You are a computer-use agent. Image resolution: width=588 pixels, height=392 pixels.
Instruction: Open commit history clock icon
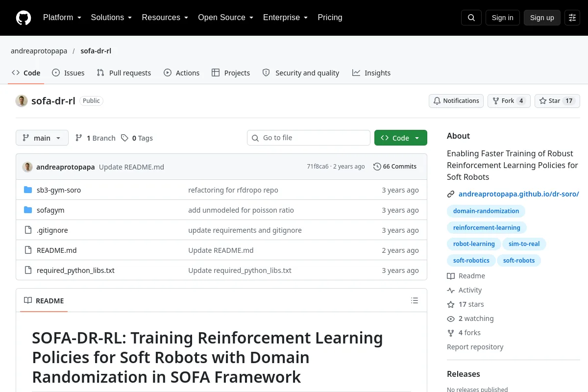coord(377,167)
